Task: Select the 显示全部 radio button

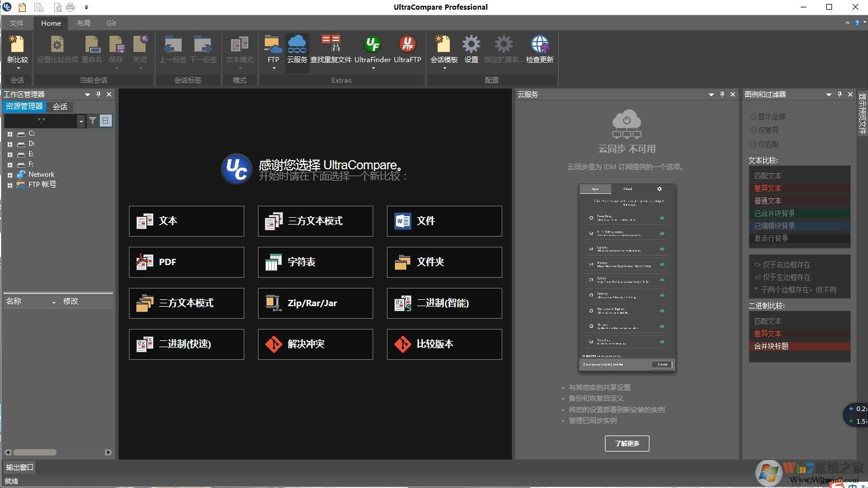Action: [753, 116]
